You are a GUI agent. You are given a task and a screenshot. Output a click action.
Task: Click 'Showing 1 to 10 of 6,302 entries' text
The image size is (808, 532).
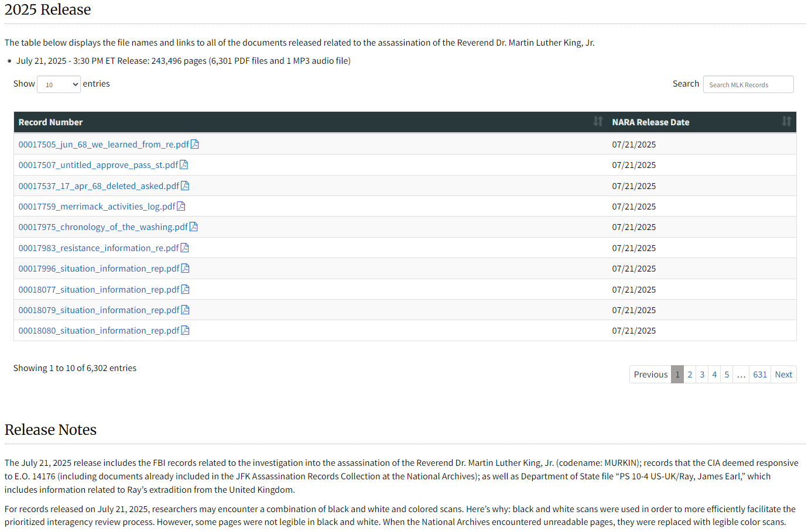[x=75, y=368]
